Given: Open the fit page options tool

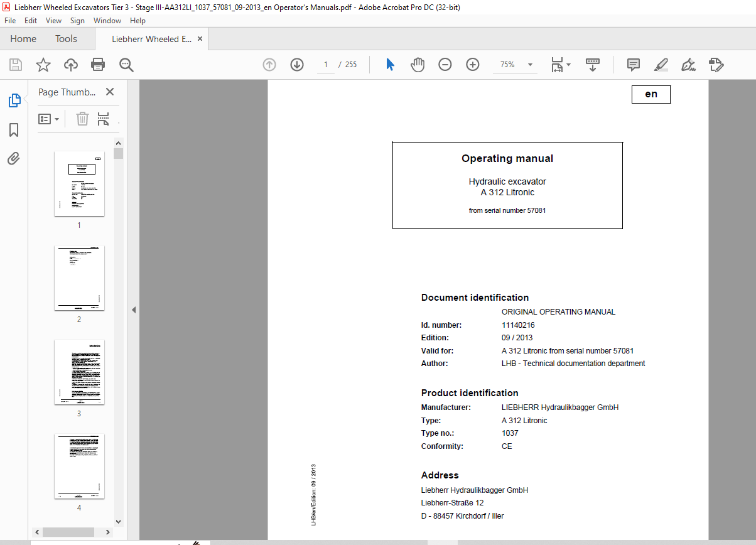Looking at the screenshot, I should (557, 65).
